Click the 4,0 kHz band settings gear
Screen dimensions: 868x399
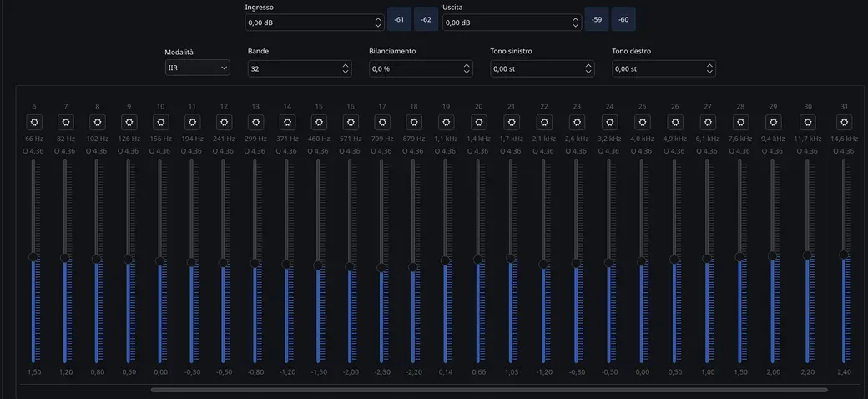click(642, 123)
